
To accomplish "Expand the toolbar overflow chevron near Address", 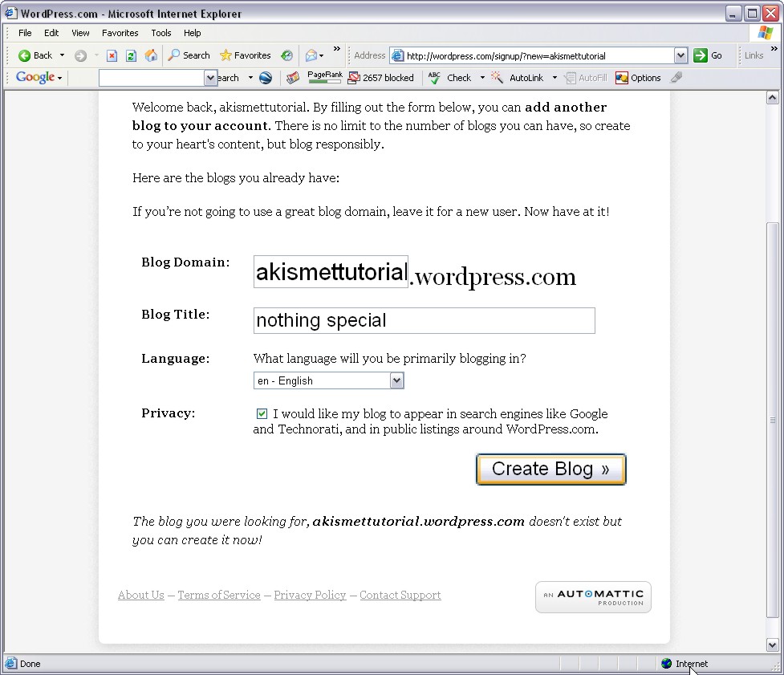I will tap(336, 48).
